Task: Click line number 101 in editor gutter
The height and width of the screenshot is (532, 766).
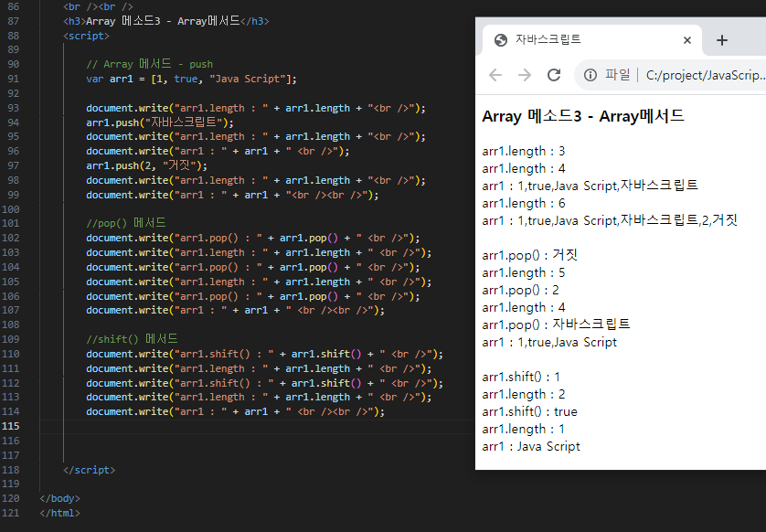Action: [x=11, y=223]
